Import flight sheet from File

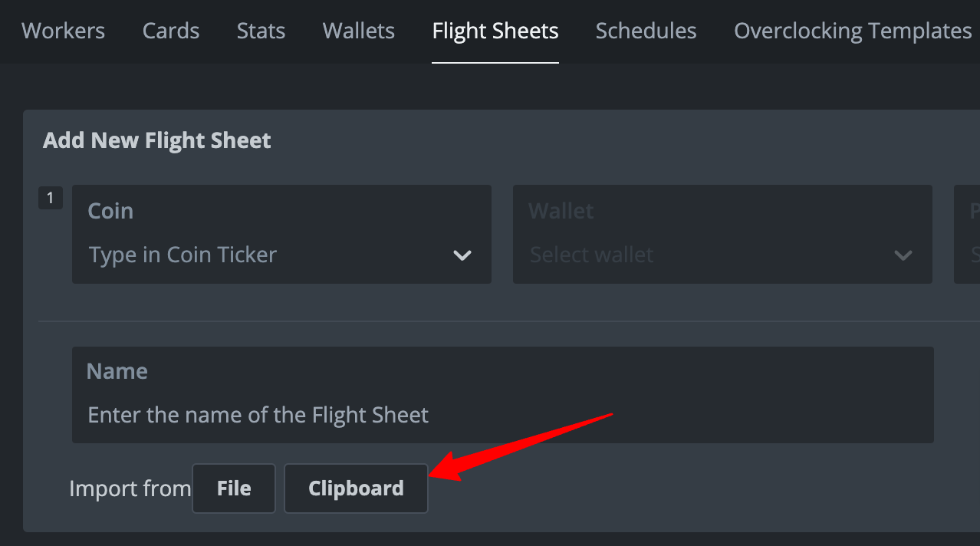point(234,488)
